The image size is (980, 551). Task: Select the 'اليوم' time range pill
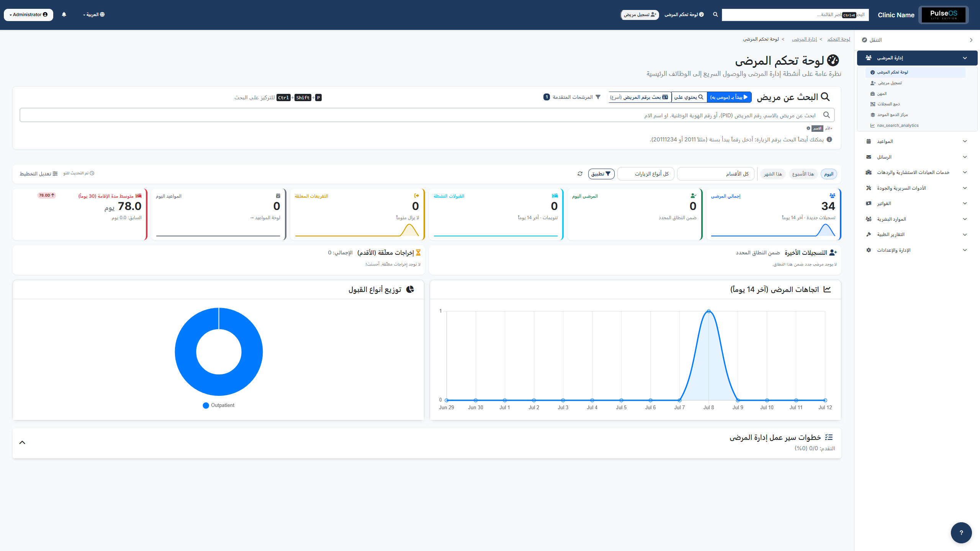coord(829,174)
